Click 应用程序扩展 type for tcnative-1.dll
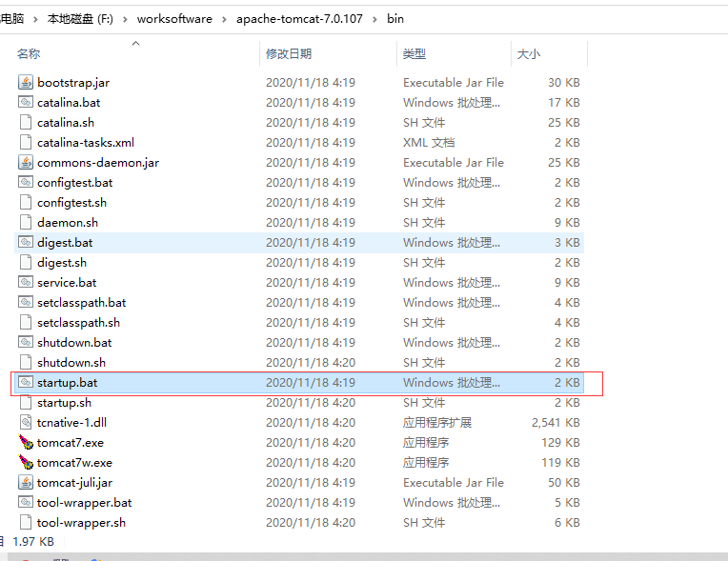Viewport: 728px width, 561px height. [437, 423]
